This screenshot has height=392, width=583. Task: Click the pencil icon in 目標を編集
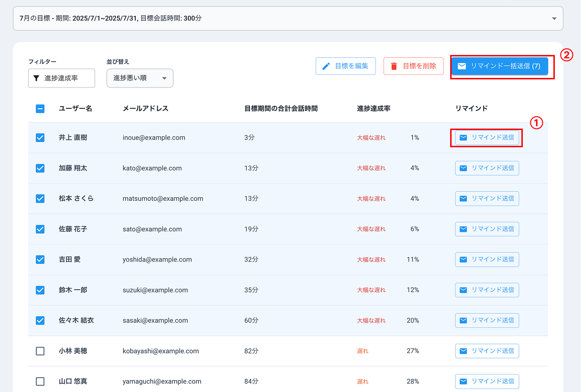(x=326, y=66)
